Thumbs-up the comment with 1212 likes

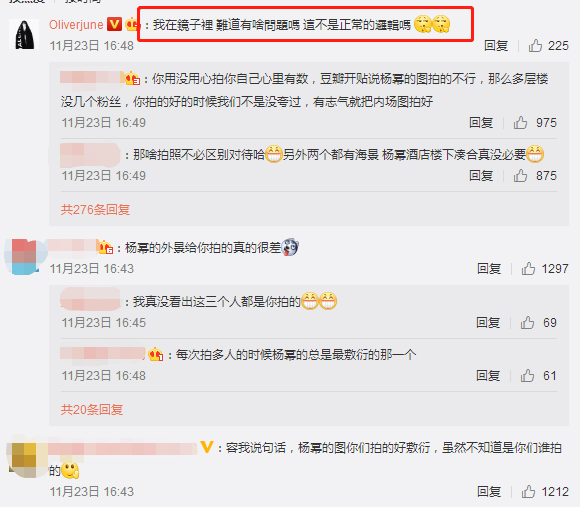pyautogui.click(x=528, y=491)
